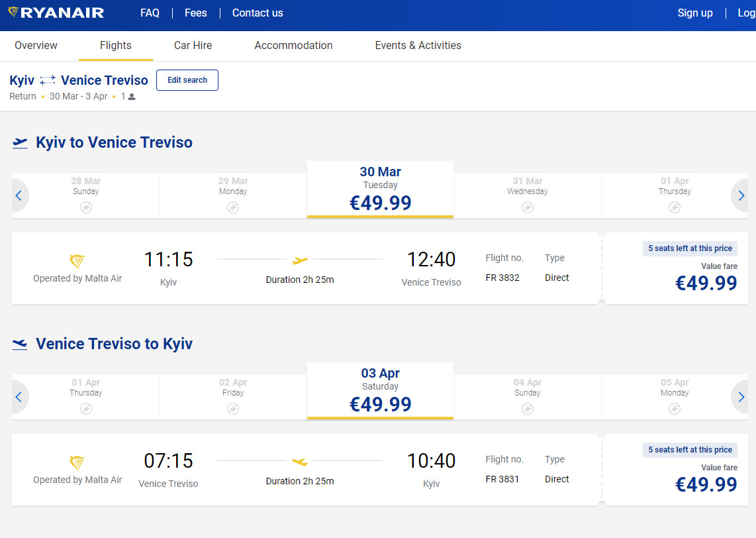This screenshot has width=756, height=538.
Task: Click seats left badge on flight FR 3832
Action: [690, 248]
